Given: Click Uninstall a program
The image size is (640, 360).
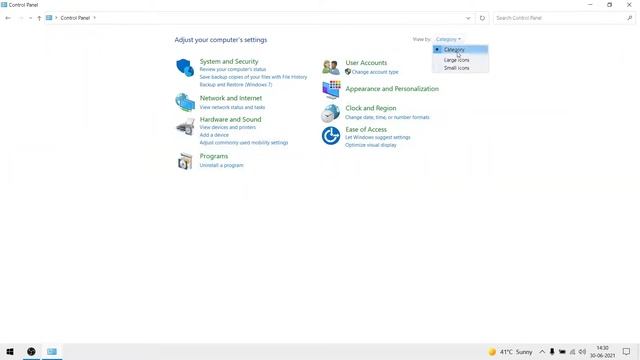Looking at the screenshot, I should 222,165.
